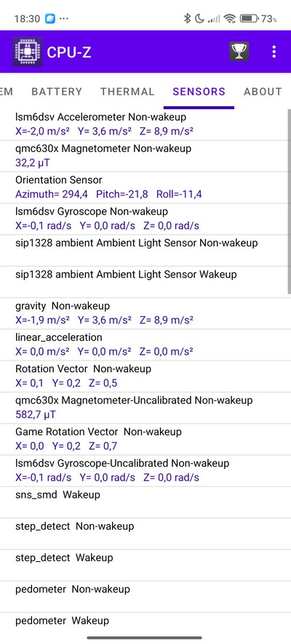Open the ABOUT tab
This screenshot has height=644, width=291.
tap(263, 91)
